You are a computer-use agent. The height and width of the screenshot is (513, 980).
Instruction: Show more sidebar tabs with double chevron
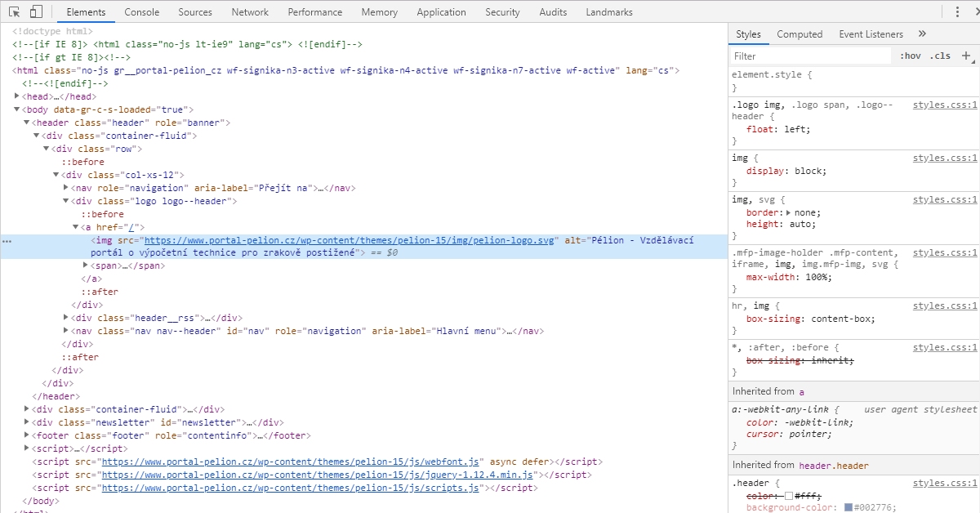click(x=922, y=34)
